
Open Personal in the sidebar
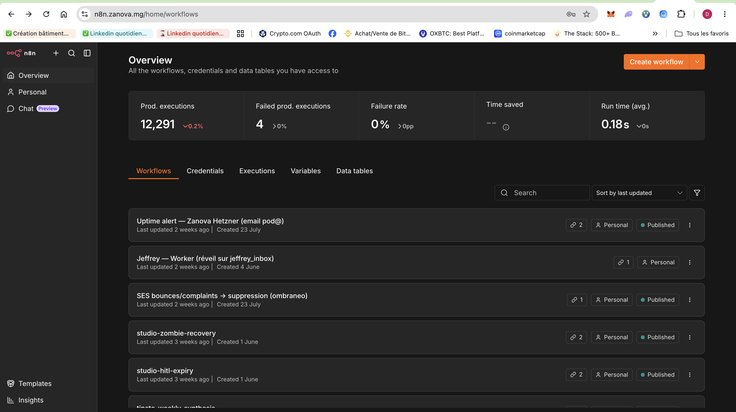(x=49, y=92)
